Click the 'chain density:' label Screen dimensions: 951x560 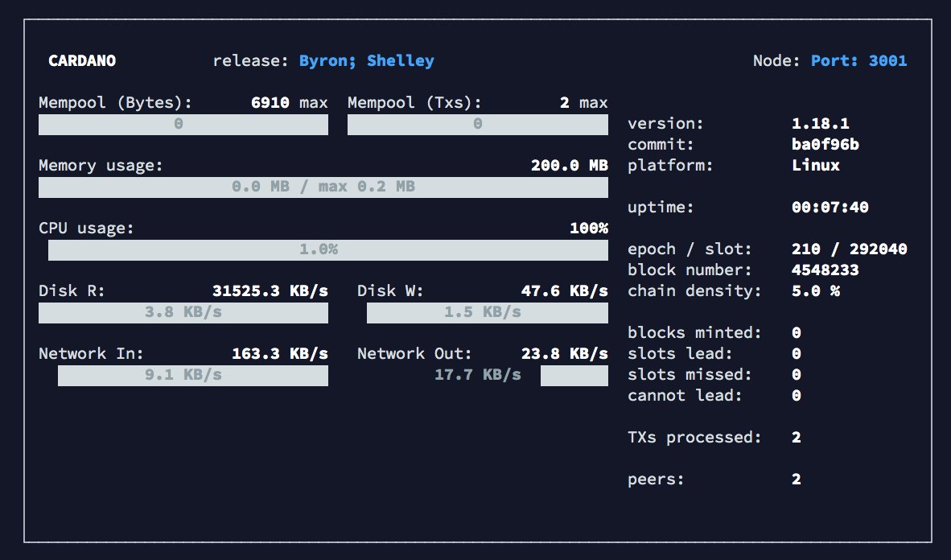coord(694,291)
